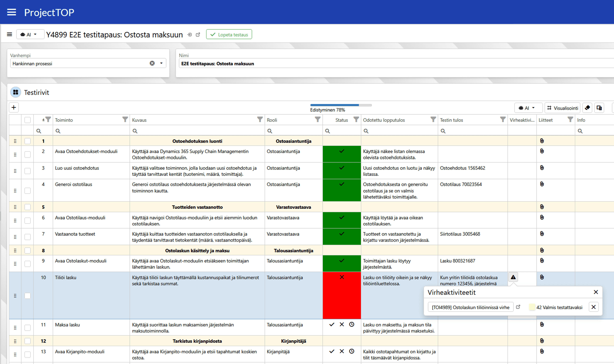This screenshot has height=364, width=614.
Task: Set row 13 status to pending clock icon
Action: tap(352, 351)
